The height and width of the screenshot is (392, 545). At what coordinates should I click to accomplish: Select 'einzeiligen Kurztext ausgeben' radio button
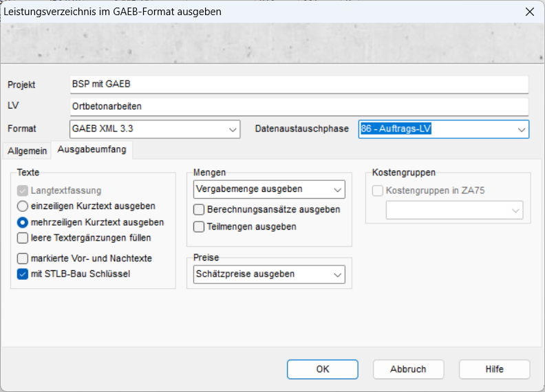point(23,206)
